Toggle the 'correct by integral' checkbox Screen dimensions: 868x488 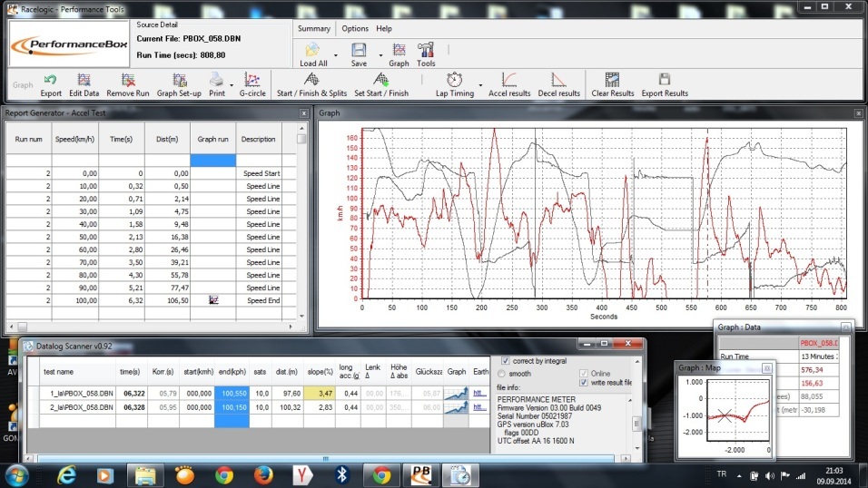click(505, 361)
